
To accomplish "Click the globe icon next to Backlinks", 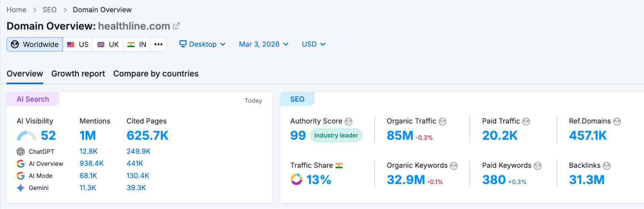I will coord(607,166).
